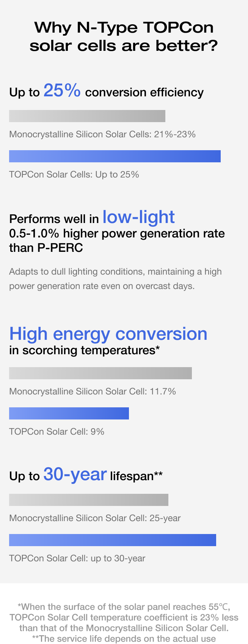Click the blue TOPCon 30-year lifespan bar
Screen dimensions: 248x644
coord(113,540)
